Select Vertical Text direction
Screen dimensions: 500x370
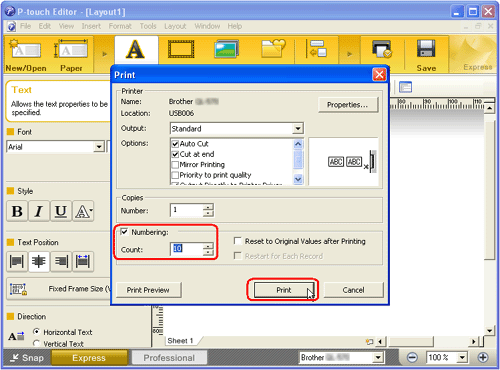pyautogui.click(x=37, y=343)
